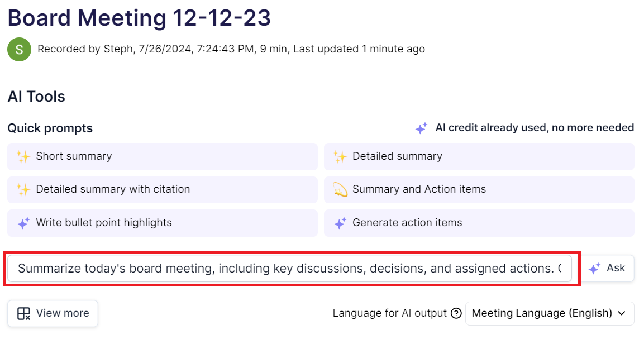Click dizzy-star icon beside Summary and Action items

[x=340, y=189]
